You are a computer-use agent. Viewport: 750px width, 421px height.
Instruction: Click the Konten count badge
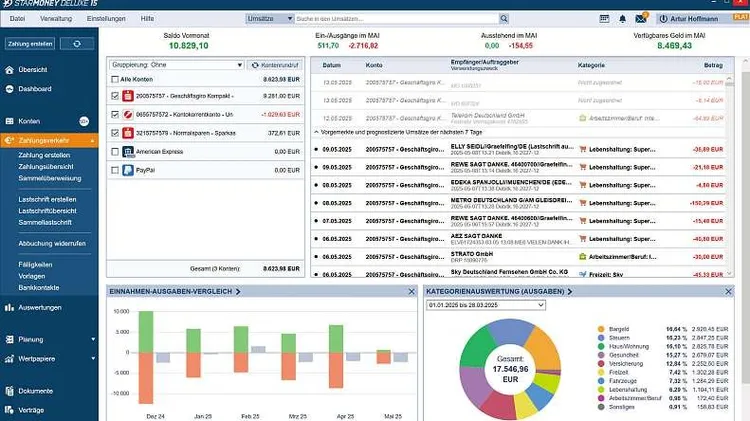84,122
